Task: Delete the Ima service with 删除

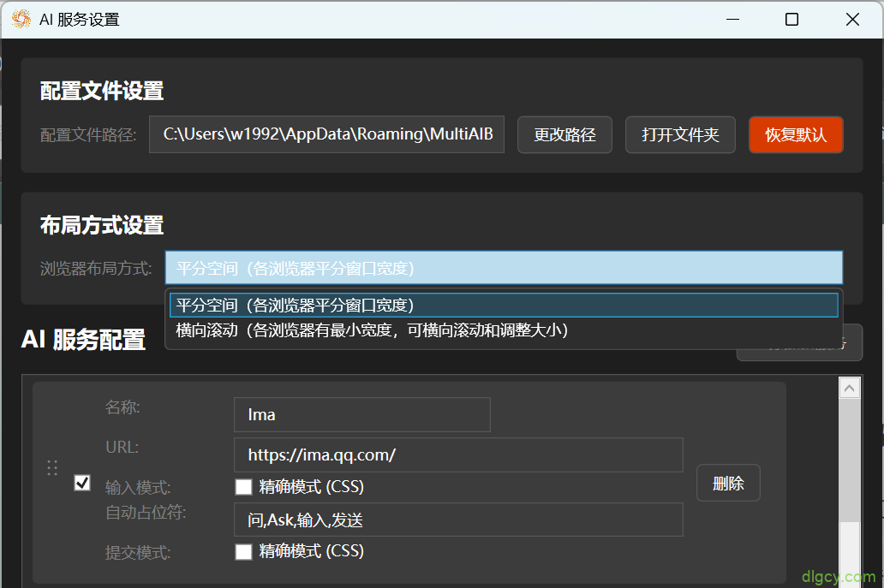Action: tap(728, 483)
